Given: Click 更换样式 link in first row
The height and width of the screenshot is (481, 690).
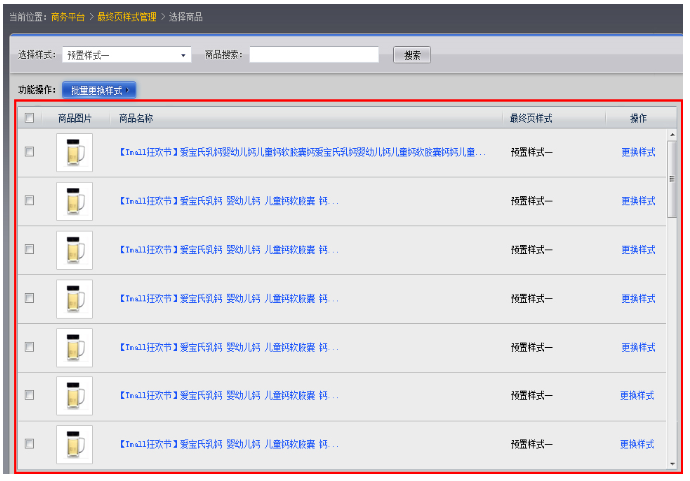Looking at the screenshot, I should (638, 152).
